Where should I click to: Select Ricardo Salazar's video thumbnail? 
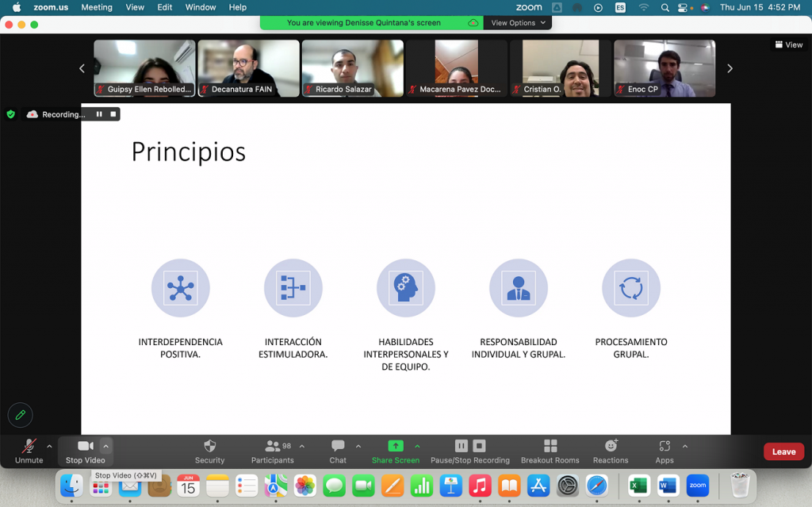click(352, 68)
